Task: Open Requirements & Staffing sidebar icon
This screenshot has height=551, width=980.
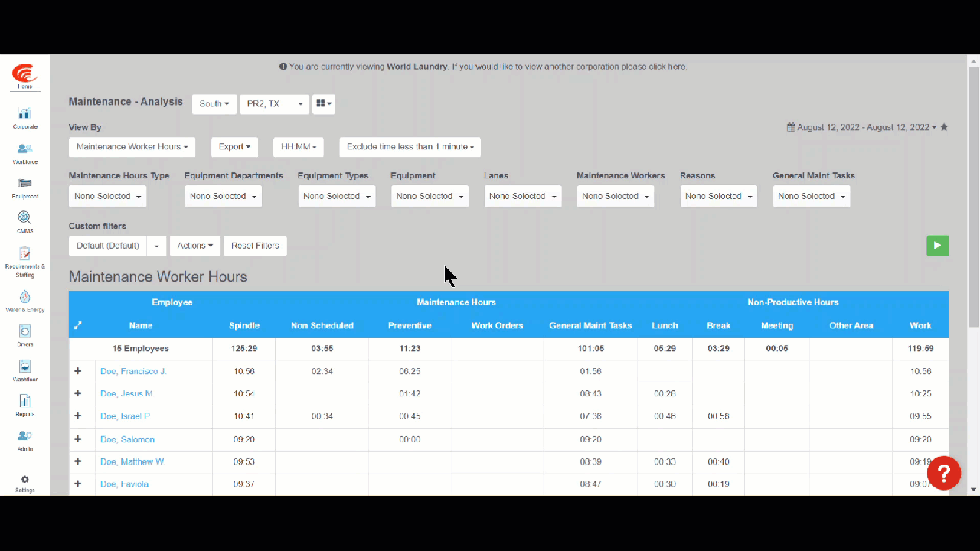Action: (x=24, y=262)
